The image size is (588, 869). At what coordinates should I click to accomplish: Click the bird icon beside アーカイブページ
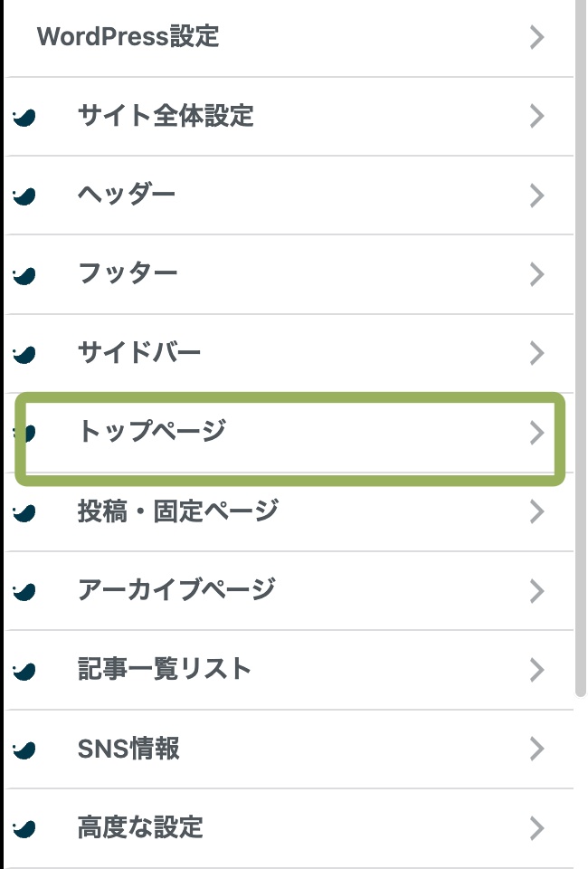(x=25, y=590)
